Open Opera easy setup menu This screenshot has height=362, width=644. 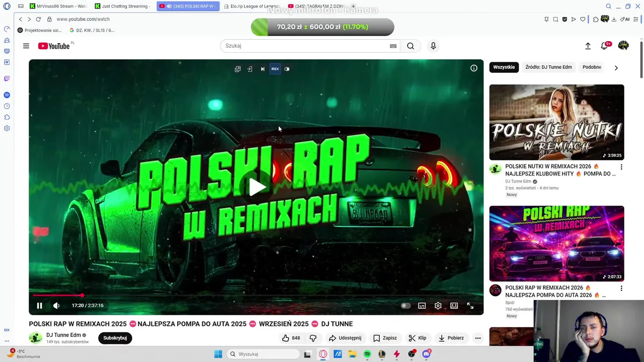tap(636, 19)
